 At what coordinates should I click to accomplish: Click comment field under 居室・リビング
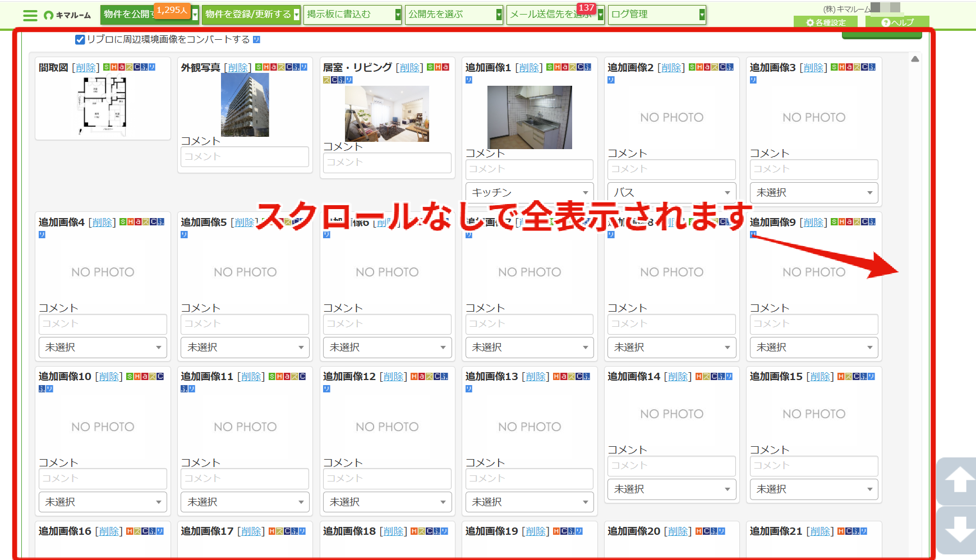(387, 163)
